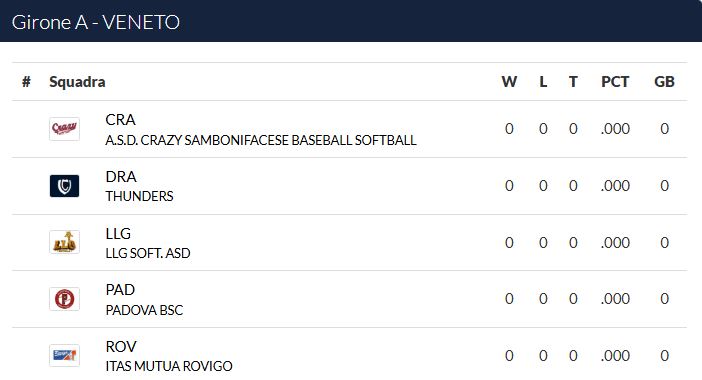Click the Padova BSC red logo
The width and height of the screenshot is (702, 380).
pyautogui.click(x=64, y=299)
